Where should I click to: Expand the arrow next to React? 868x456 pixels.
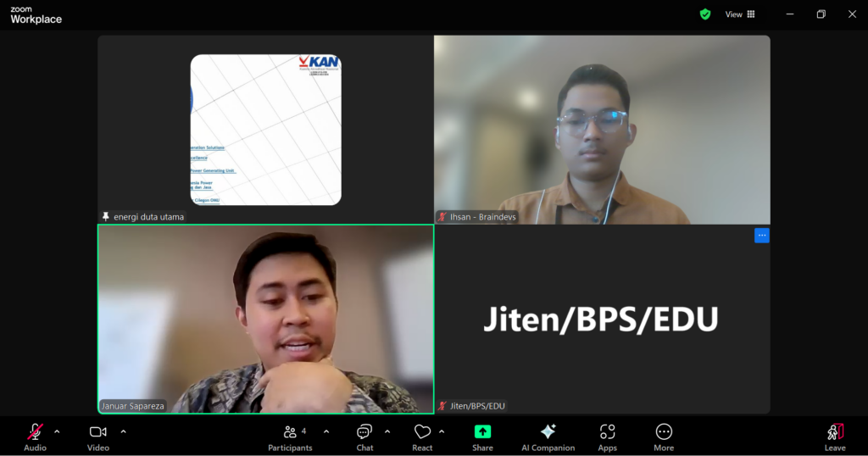click(442, 431)
